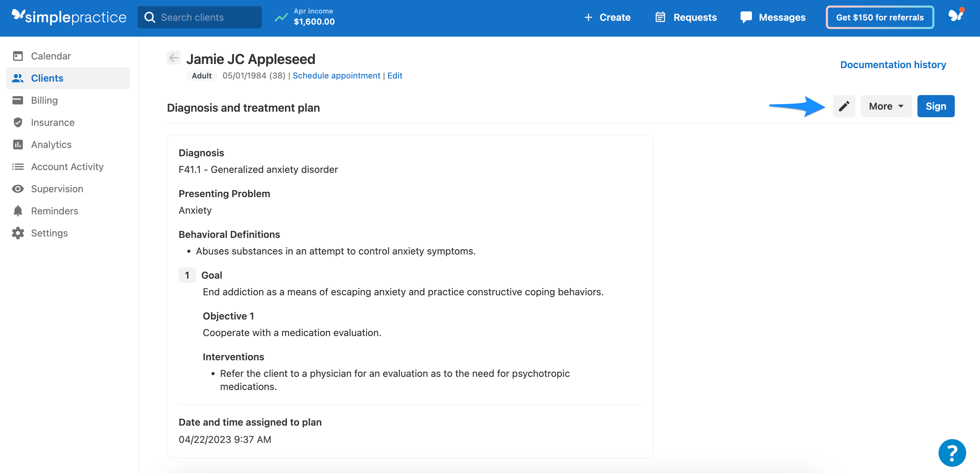Click the Settings gear icon
980x473 pixels.
[x=18, y=233]
